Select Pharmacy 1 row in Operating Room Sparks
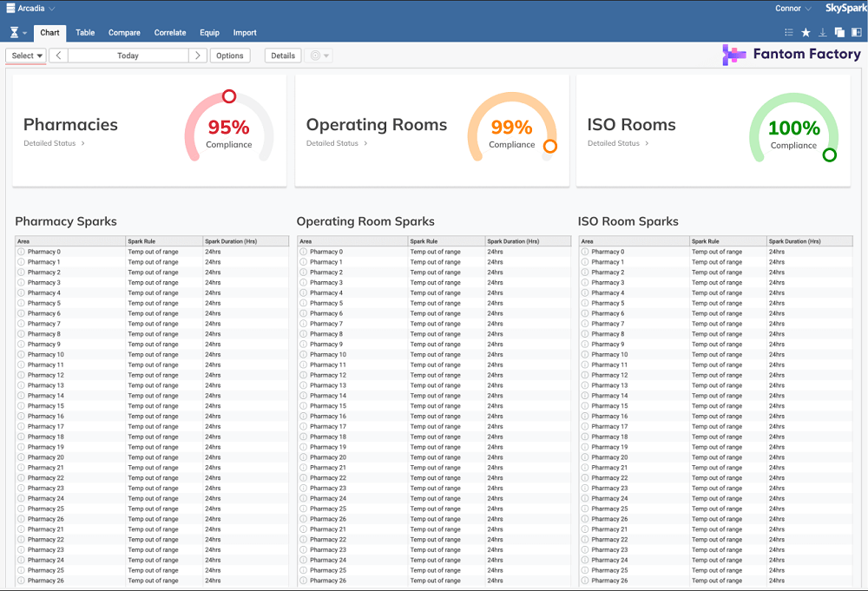Screen dimensions: 868x591 pos(434,262)
